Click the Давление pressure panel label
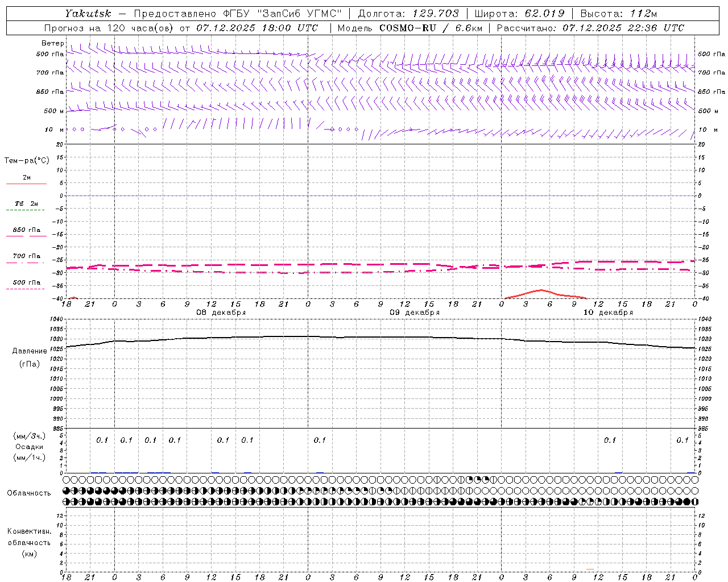The height and width of the screenshot is (582, 728). click(x=30, y=351)
